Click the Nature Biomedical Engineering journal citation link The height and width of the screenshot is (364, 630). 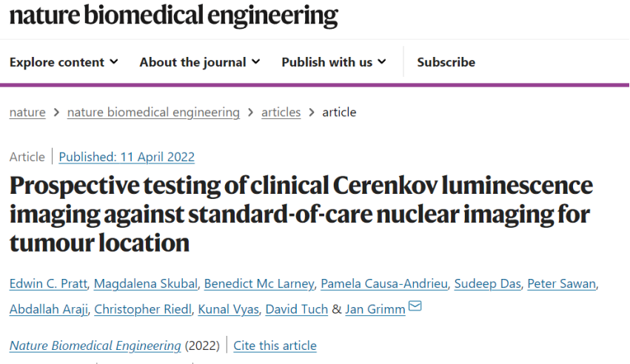click(x=95, y=346)
